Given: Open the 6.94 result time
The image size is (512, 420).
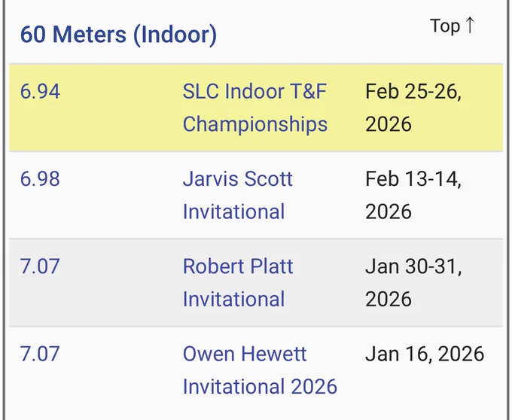Looking at the screenshot, I should click(x=40, y=91).
